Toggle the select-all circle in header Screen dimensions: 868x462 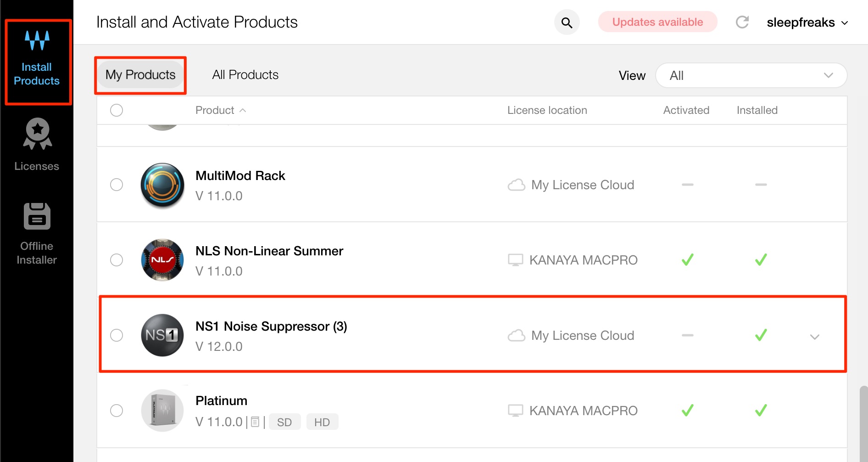pos(117,110)
